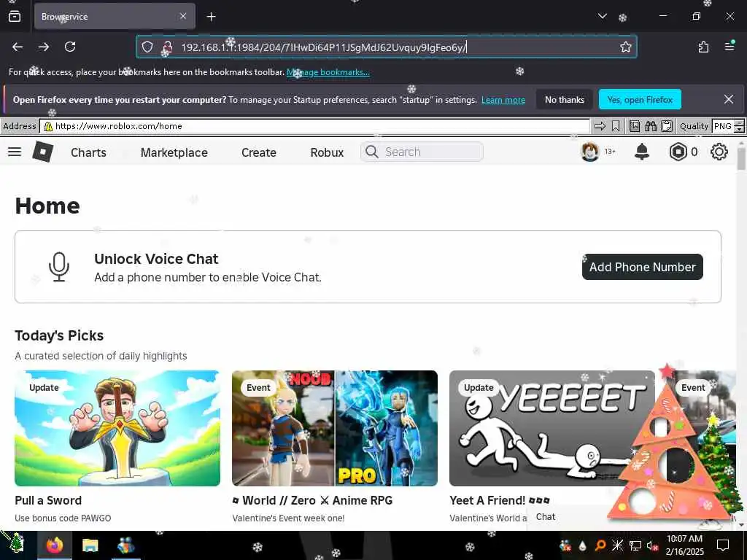
Task: Click the Pull a Sword title text
Action: 48,500
